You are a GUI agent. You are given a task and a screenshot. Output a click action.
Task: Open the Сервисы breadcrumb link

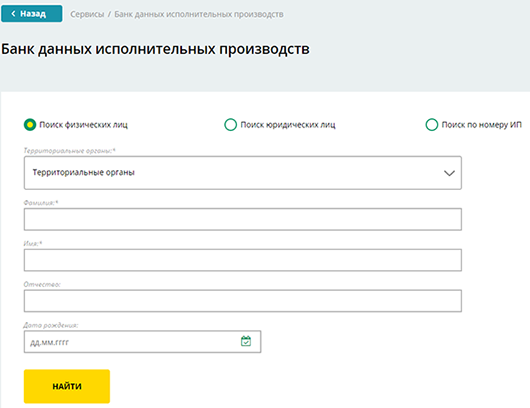pos(87,14)
